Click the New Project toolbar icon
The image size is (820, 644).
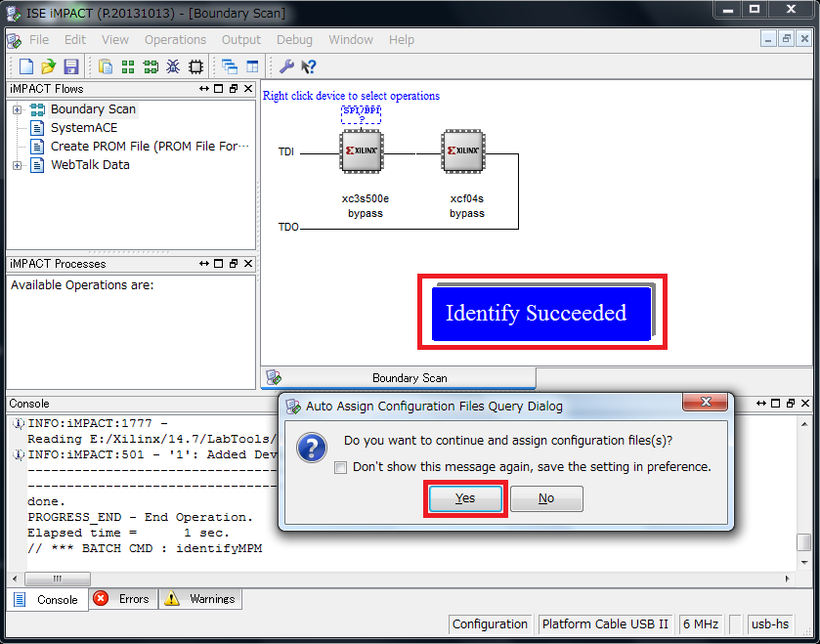click(x=26, y=66)
